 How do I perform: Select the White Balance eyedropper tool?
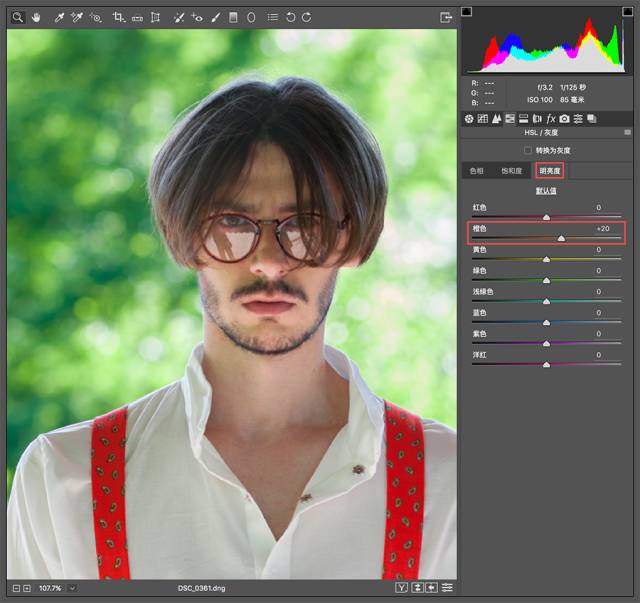click(x=58, y=17)
